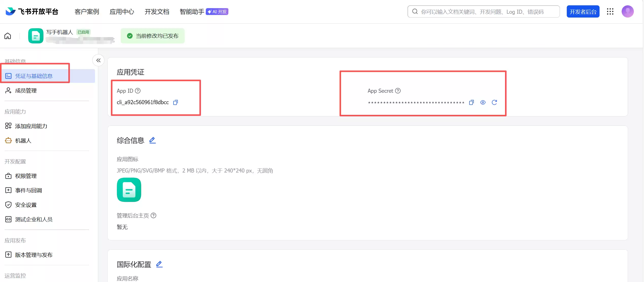
Task: Copy the App ID value
Action: pos(175,102)
